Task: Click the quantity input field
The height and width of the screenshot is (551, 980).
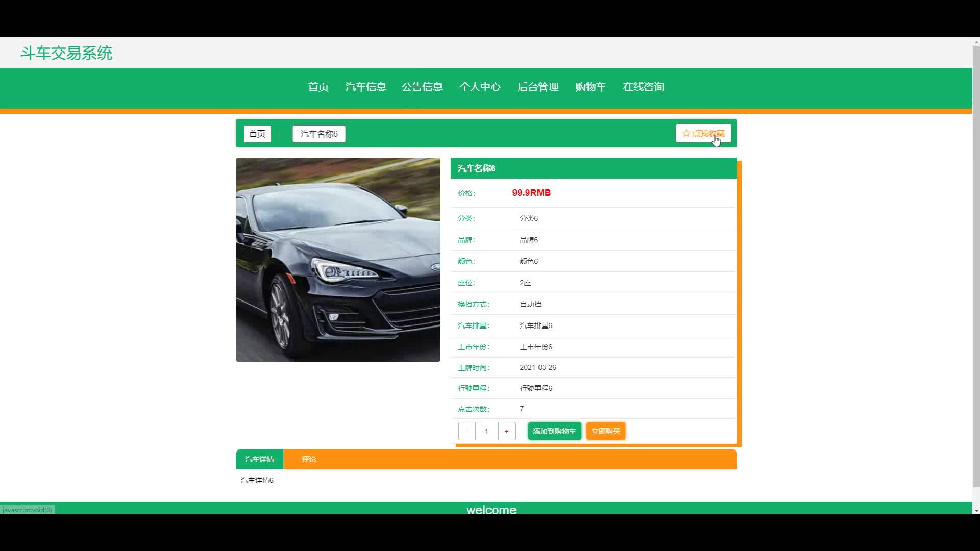Action: (486, 431)
